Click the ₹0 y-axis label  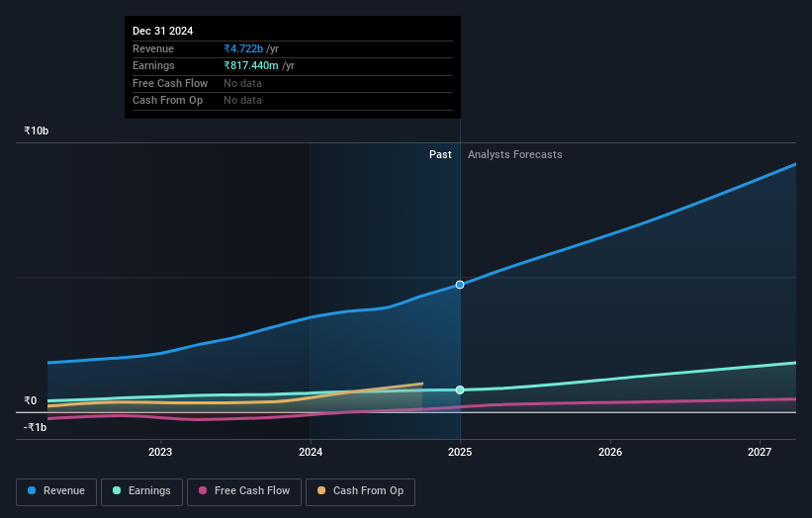coord(30,400)
